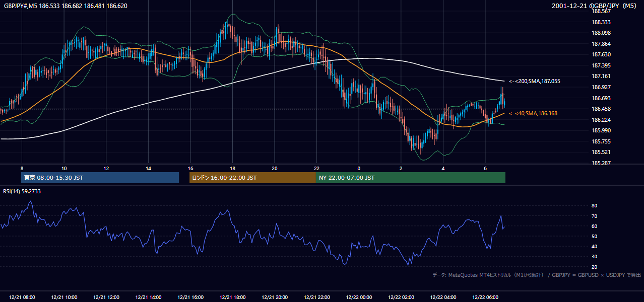
Task: Click the ロンドン 16:00-22:00 JST session bar
Action: (252, 178)
